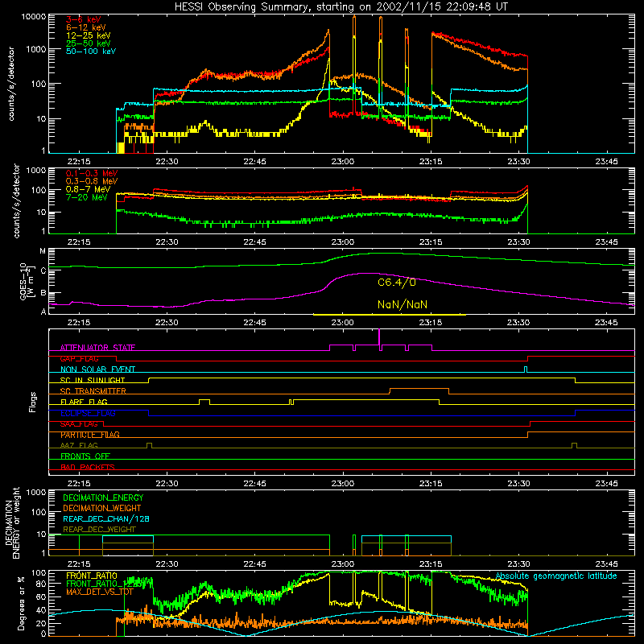
Task: Click the Degrees or % axis label
Action: [x=21, y=604]
